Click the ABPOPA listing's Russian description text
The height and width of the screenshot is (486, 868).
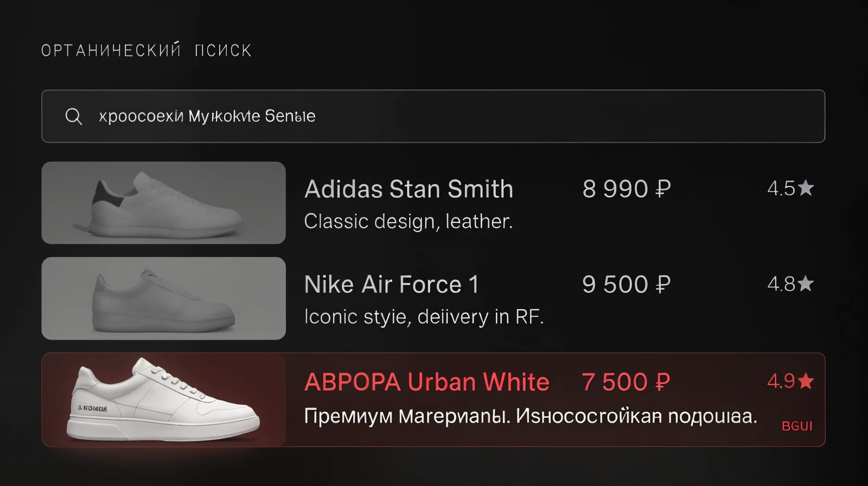pos(530,416)
